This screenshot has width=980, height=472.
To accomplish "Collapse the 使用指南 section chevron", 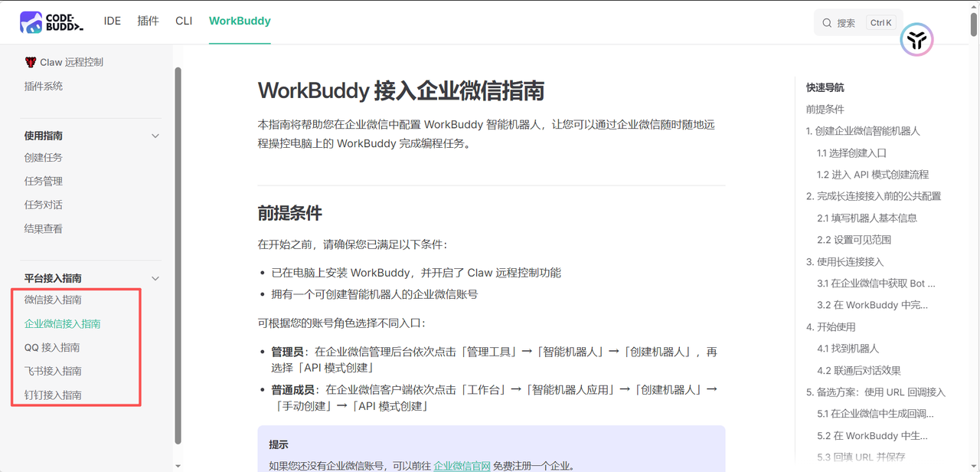I will 155,136.
